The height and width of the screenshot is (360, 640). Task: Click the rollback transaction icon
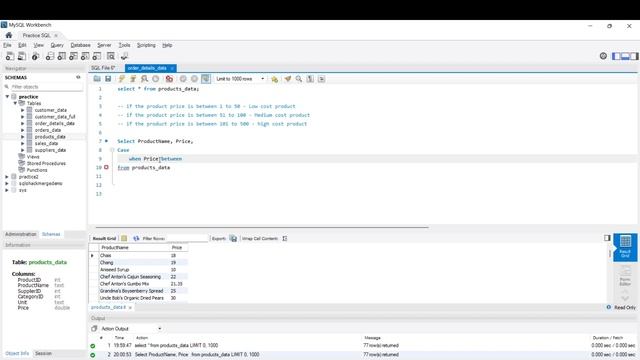tap(194, 79)
